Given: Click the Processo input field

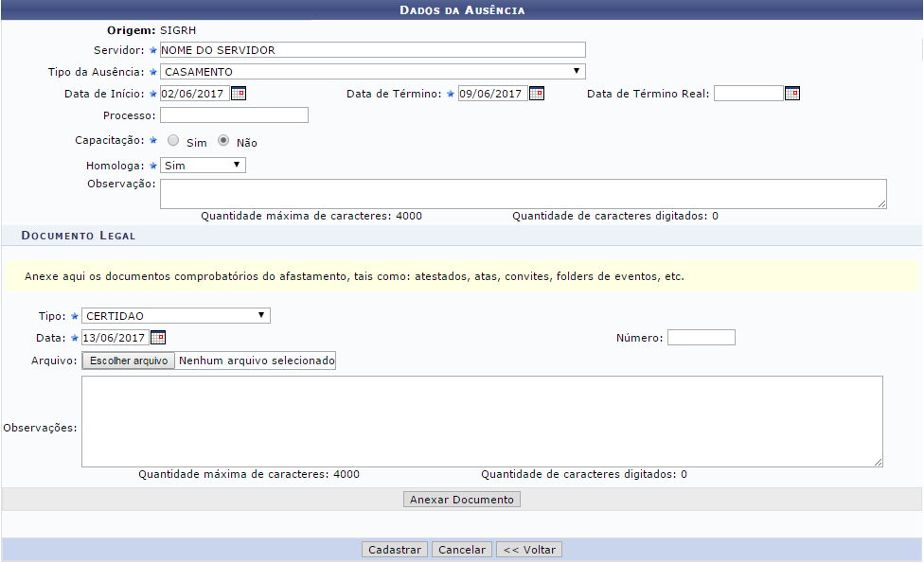Looking at the screenshot, I should click(x=234, y=115).
